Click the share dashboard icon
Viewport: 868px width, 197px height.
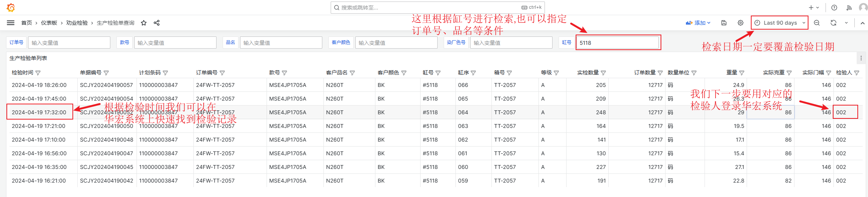[x=157, y=23]
